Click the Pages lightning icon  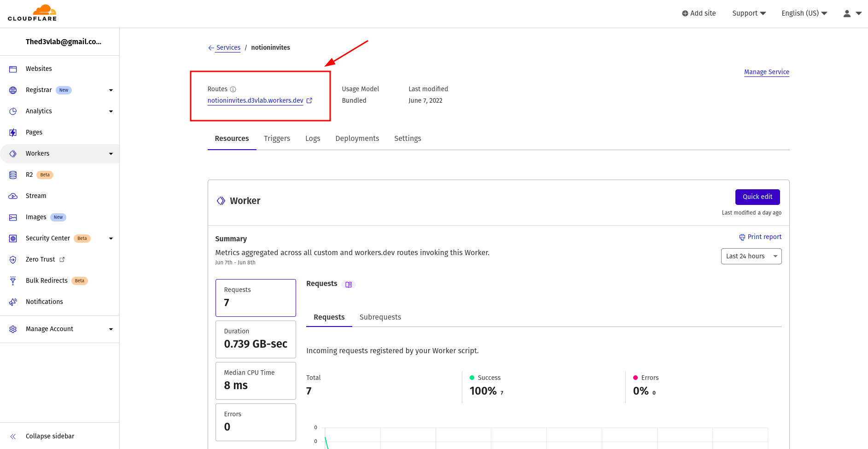pos(13,133)
